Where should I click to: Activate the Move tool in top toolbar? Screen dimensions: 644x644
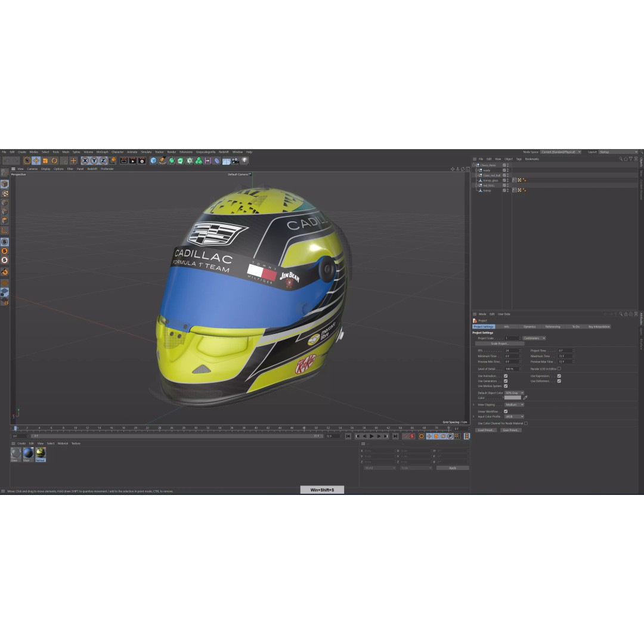[x=36, y=160]
